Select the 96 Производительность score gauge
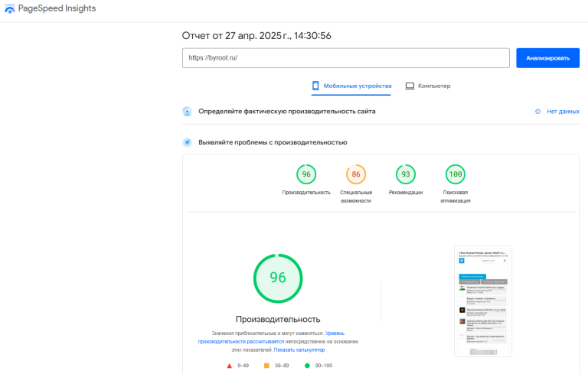588x374 pixels. point(306,174)
